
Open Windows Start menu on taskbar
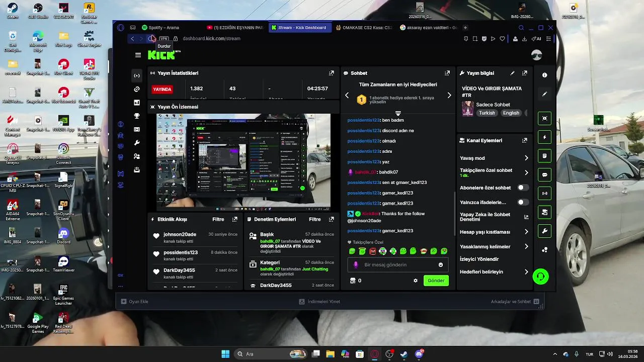coord(225,354)
